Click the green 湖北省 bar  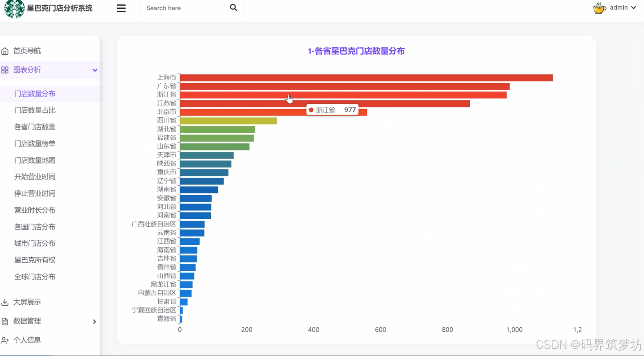click(217, 129)
